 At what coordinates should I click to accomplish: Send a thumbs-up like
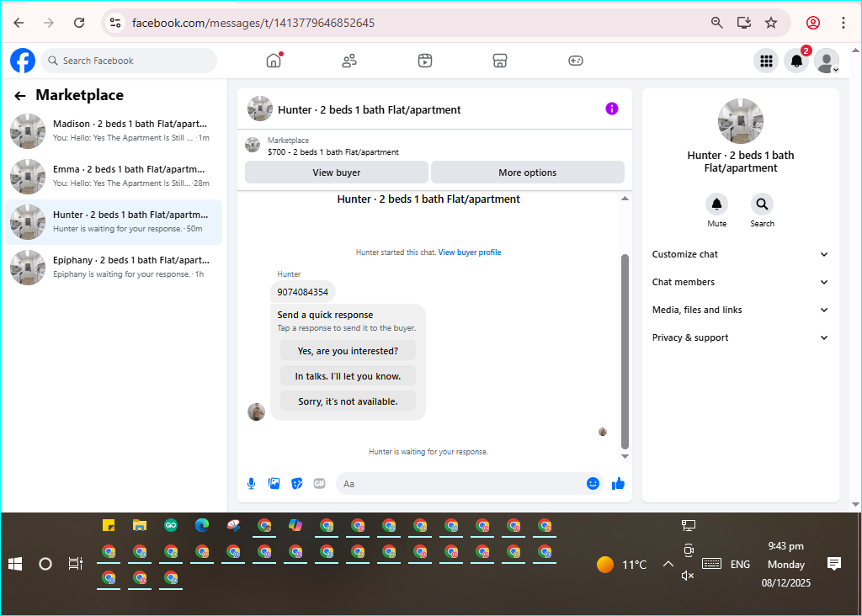619,484
